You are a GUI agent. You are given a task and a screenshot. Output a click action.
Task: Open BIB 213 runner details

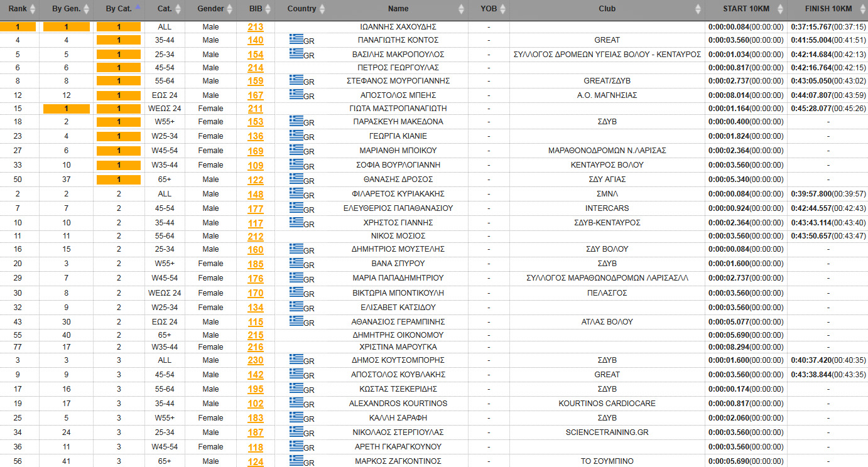click(x=256, y=27)
